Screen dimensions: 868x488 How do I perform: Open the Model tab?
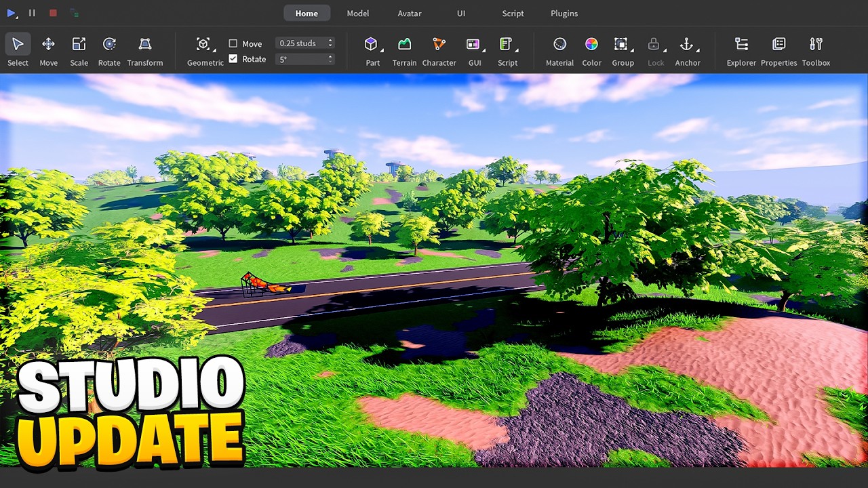358,13
